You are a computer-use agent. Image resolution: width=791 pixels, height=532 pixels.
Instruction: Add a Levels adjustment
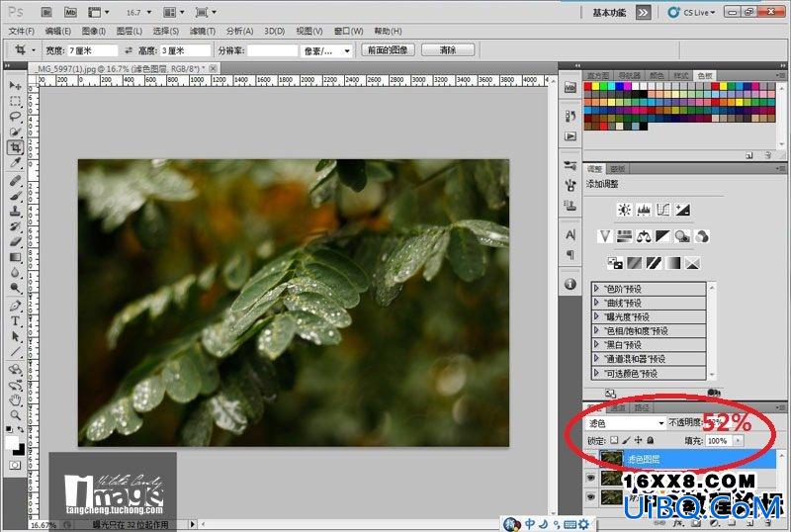click(x=644, y=210)
